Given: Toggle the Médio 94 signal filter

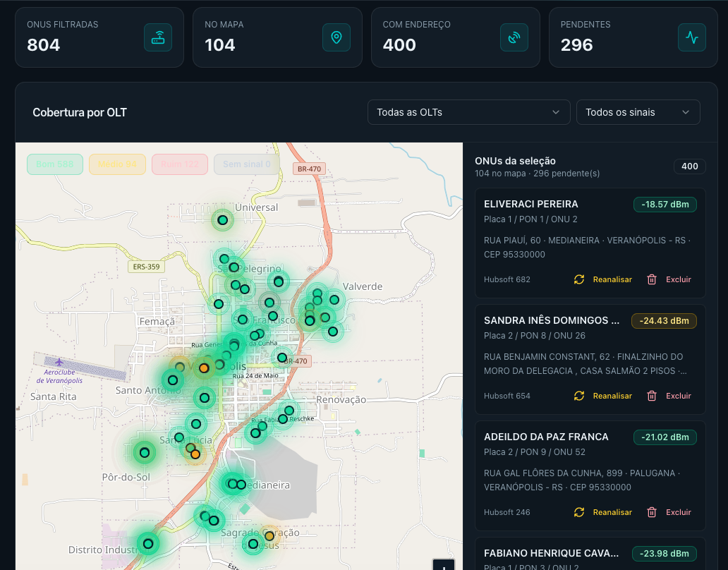Looking at the screenshot, I should tap(118, 164).
